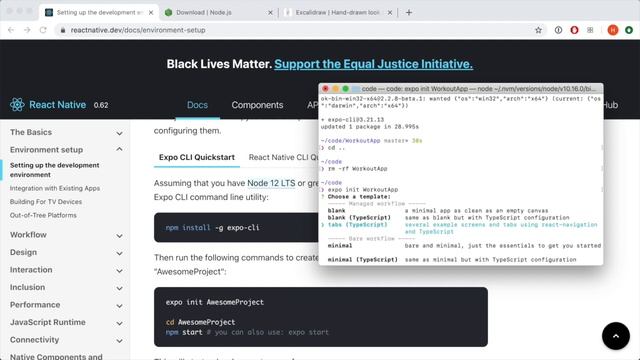Click the browser back arrow
Screen dimensions: 640x360
pyautogui.click(x=11, y=30)
